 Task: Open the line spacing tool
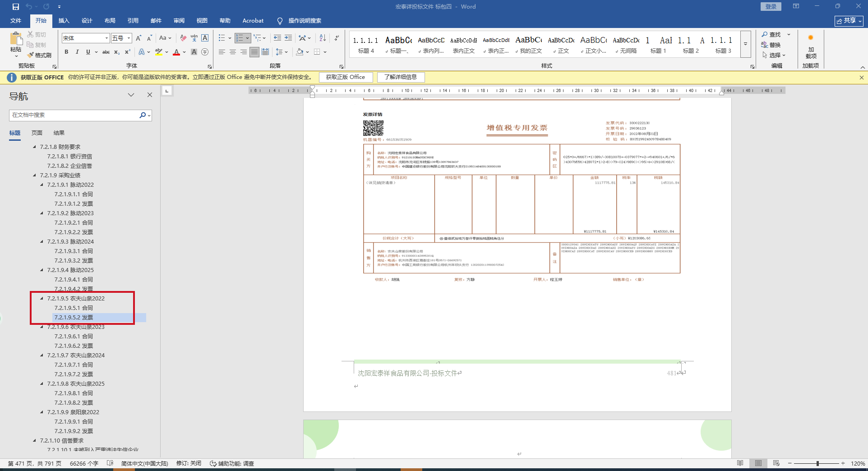pyautogui.click(x=279, y=52)
